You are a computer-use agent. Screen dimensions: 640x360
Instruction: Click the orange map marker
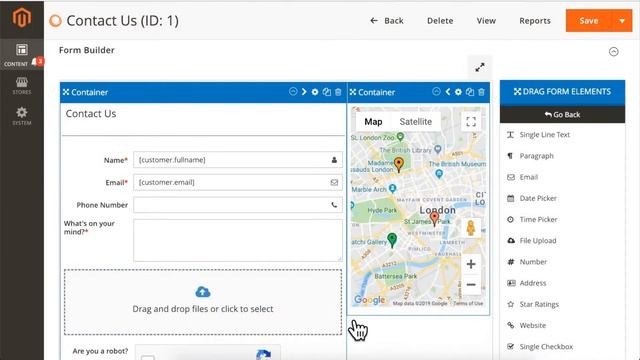click(x=399, y=164)
